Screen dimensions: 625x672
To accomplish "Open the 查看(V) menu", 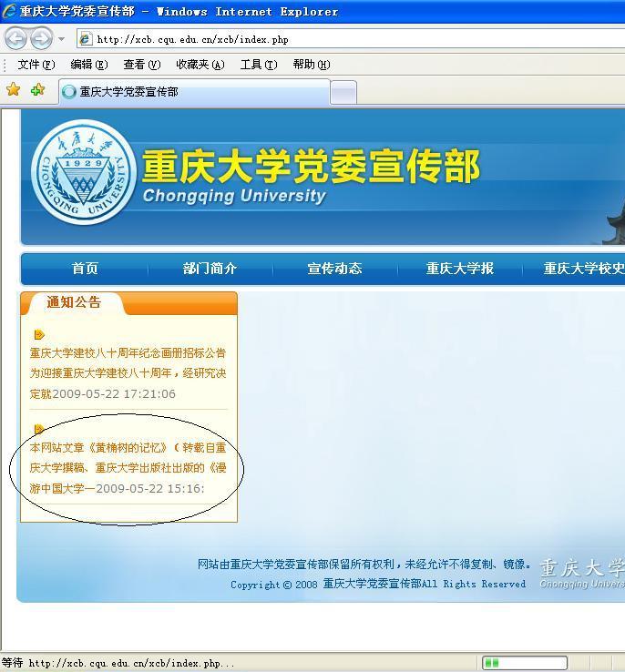I will point(142,65).
